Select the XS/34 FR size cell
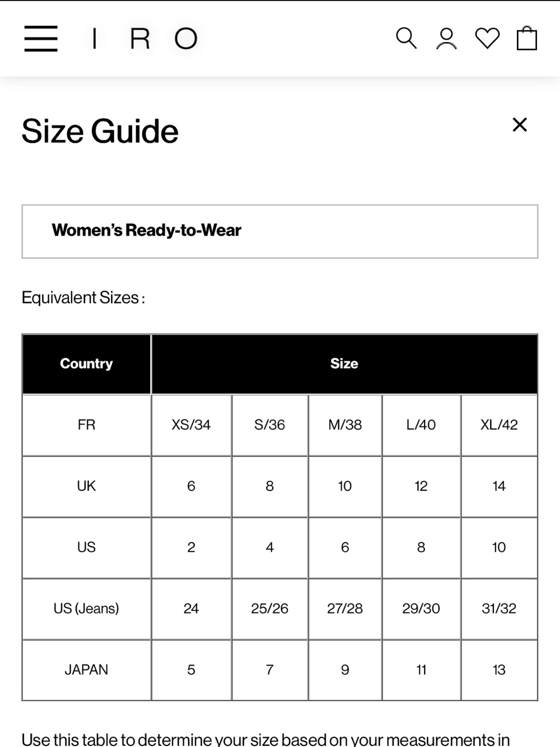 pos(191,425)
